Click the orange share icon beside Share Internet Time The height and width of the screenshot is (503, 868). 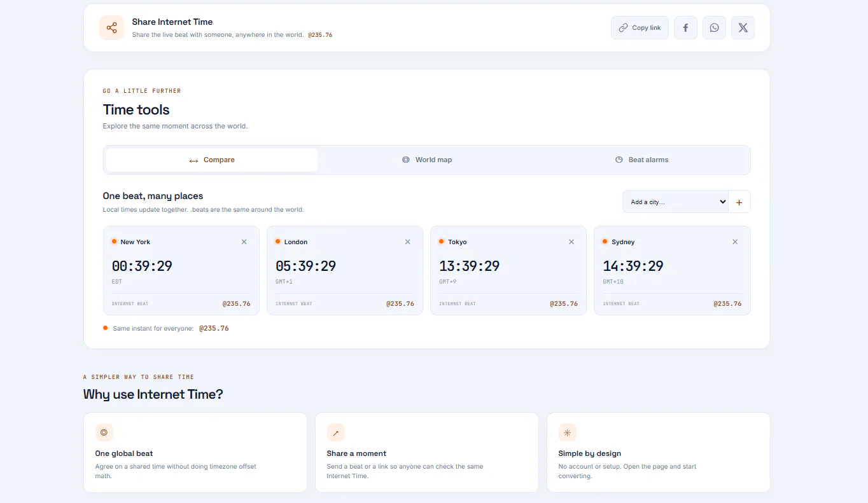point(111,28)
